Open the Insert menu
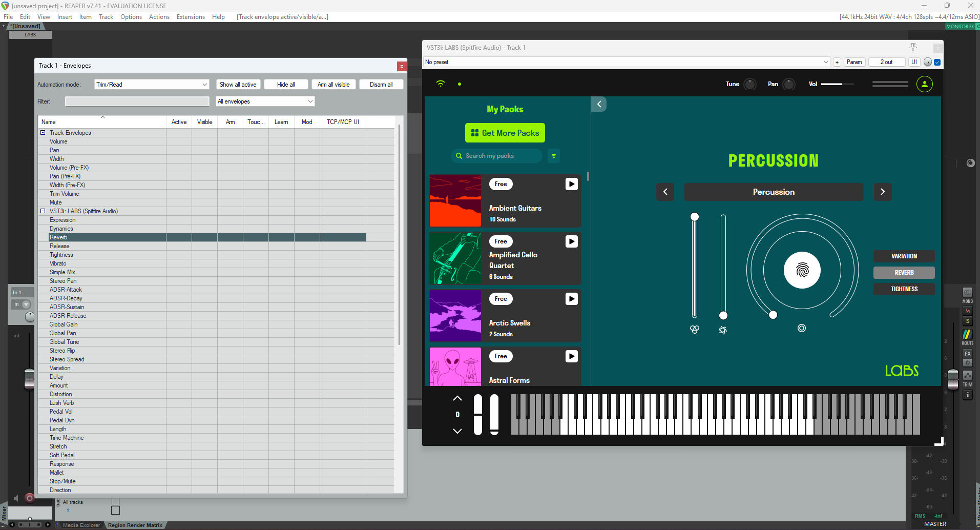This screenshot has height=530, width=980. pyautogui.click(x=65, y=17)
